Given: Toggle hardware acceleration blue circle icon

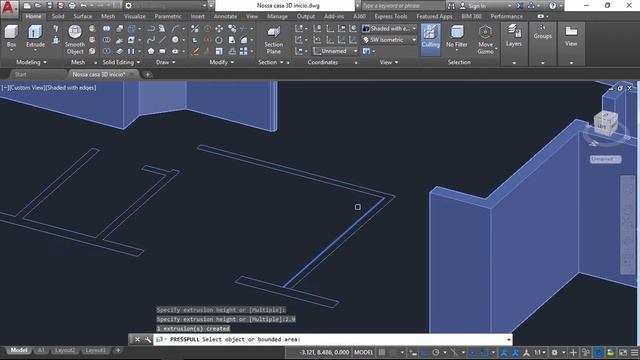Looking at the screenshot, I should 598,352.
